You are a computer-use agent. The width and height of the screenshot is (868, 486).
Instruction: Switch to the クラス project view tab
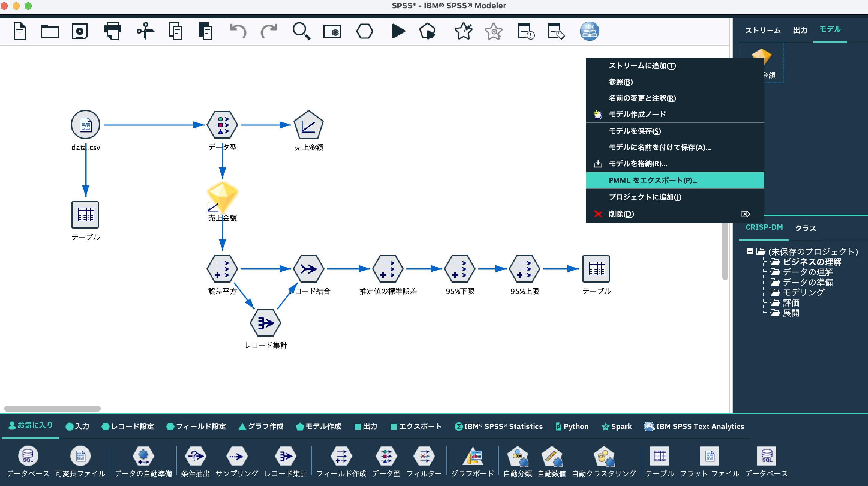point(805,228)
